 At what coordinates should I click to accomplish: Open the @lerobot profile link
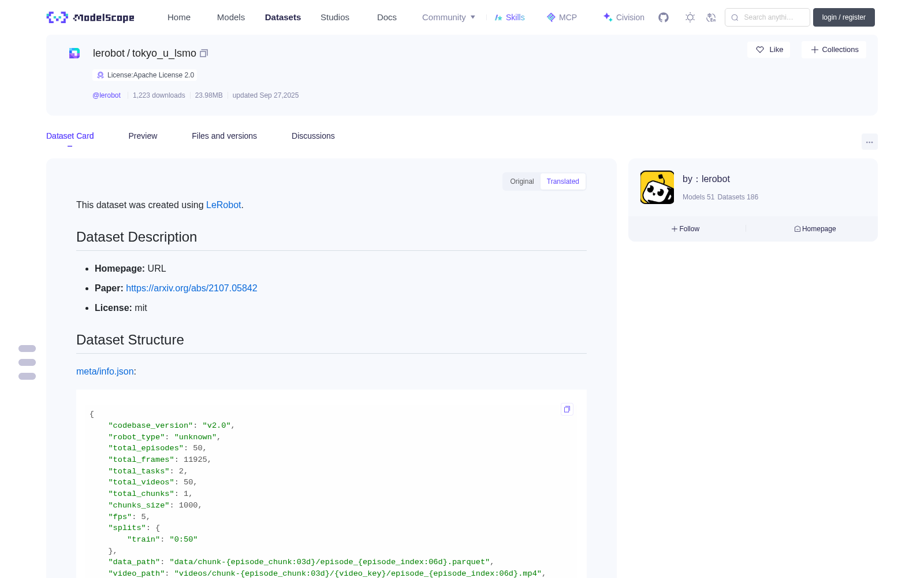(106, 95)
